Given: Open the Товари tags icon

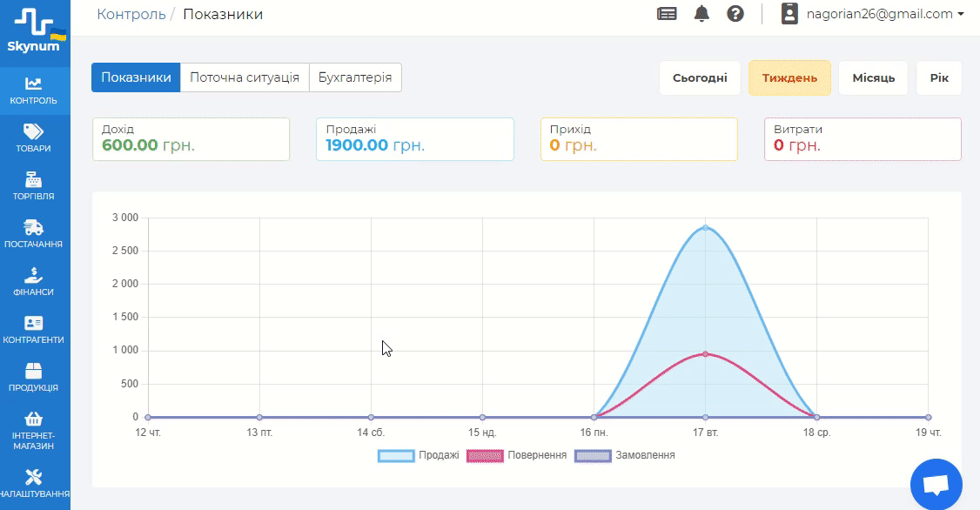Looking at the screenshot, I should 34,131.
